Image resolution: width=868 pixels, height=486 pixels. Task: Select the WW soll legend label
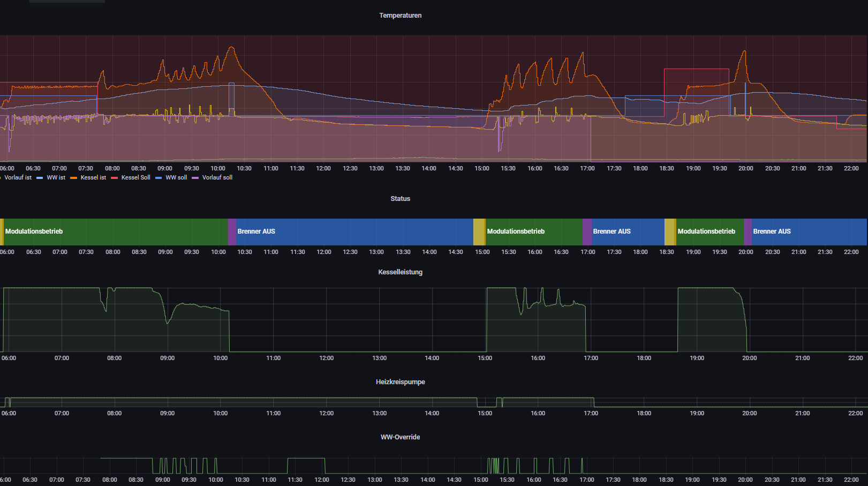[176, 177]
